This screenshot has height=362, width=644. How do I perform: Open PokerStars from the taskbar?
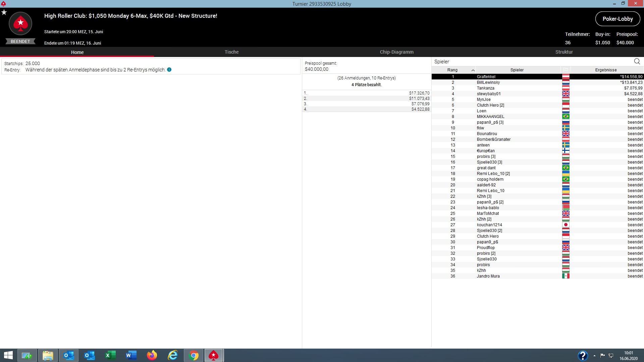214,355
